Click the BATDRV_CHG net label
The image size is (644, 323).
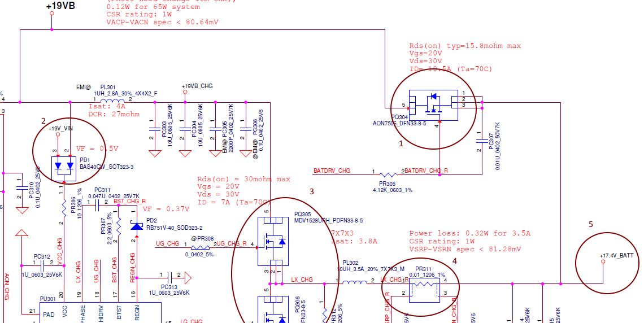point(332,171)
